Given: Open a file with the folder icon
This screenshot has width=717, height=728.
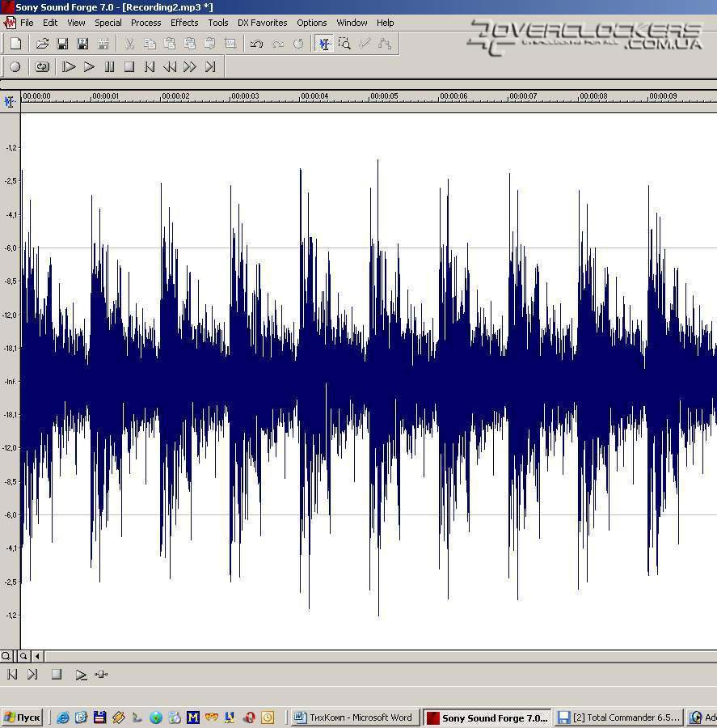Looking at the screenshot, I should (x=42, y=44).
